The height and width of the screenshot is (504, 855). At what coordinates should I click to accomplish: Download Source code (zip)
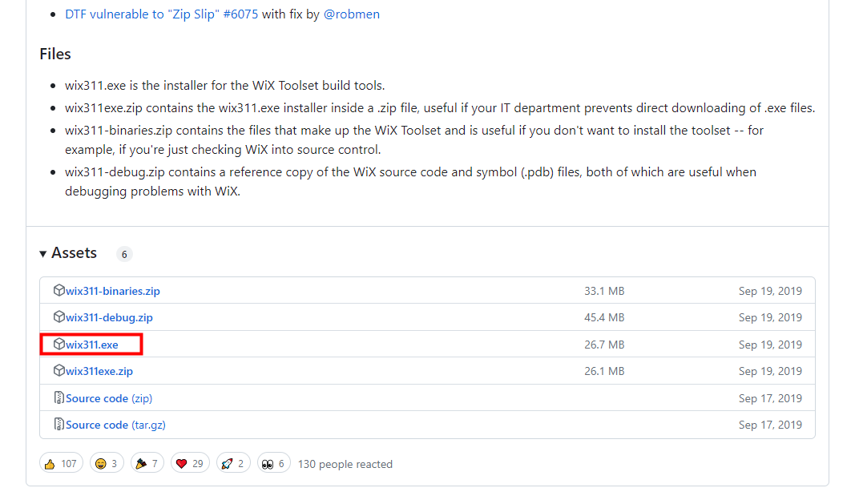(109, 398)
